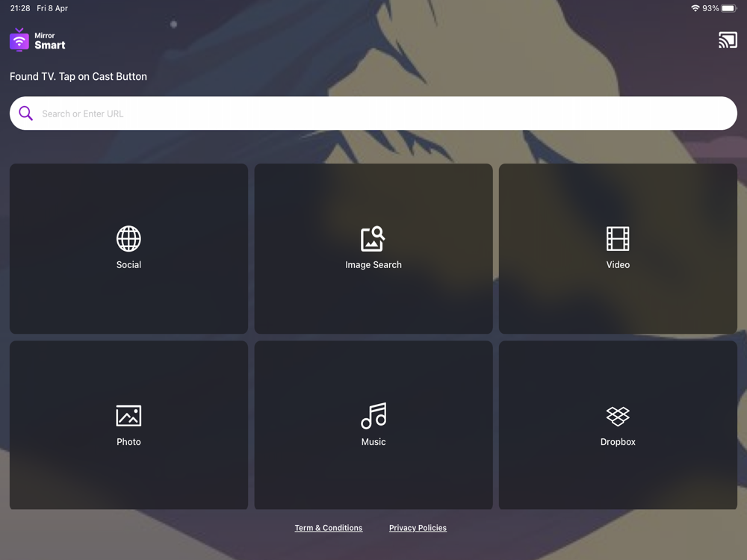Tap the Image Search magnifier-picture icon
747x560 pixels.
[373, 239]
